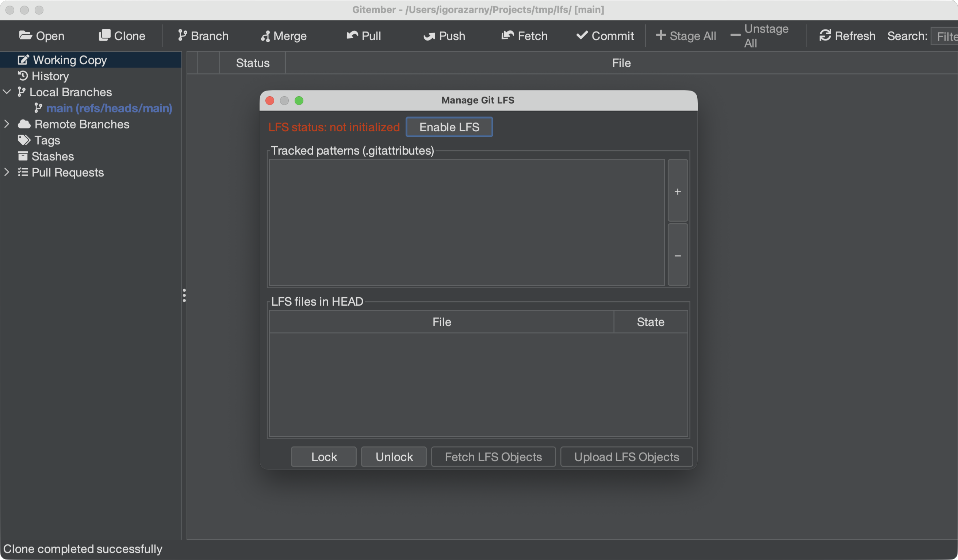Click the Branch toolbar icon

tap(183, 35)
